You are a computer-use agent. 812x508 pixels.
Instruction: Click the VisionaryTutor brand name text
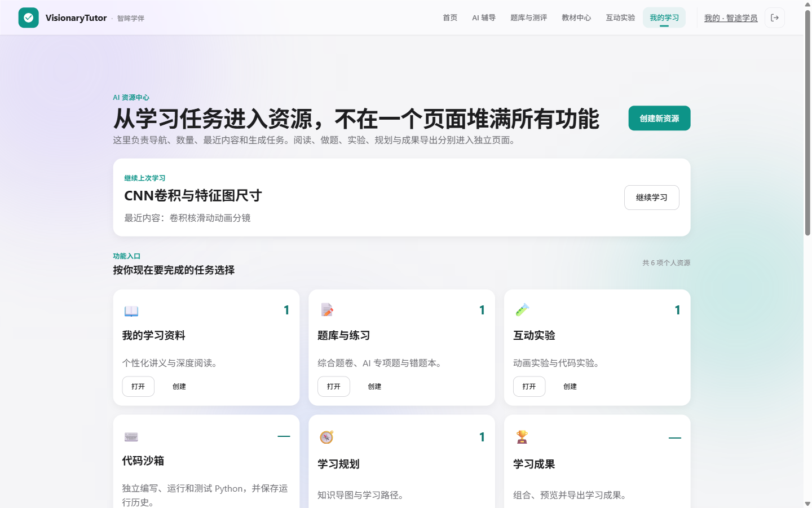76,18
